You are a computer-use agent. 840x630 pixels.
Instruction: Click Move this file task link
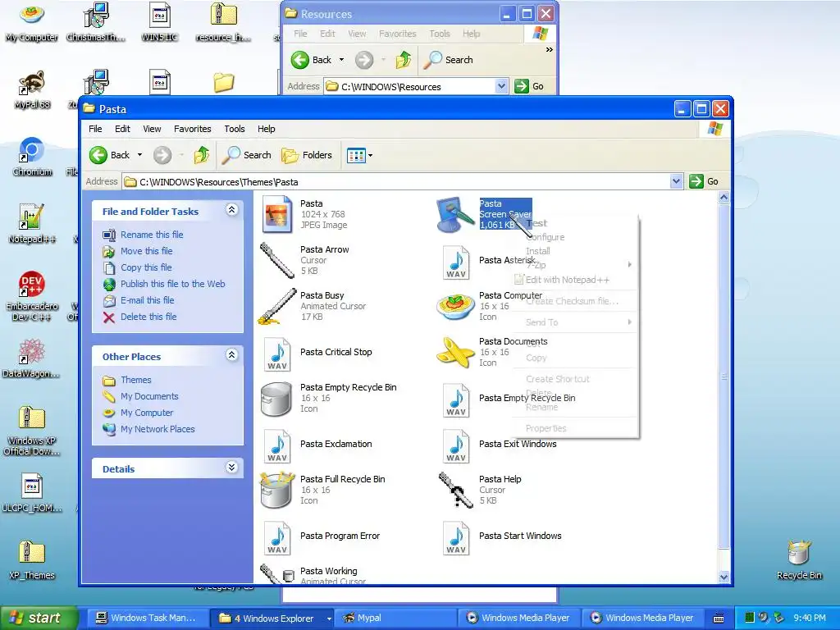coord(146,251)
